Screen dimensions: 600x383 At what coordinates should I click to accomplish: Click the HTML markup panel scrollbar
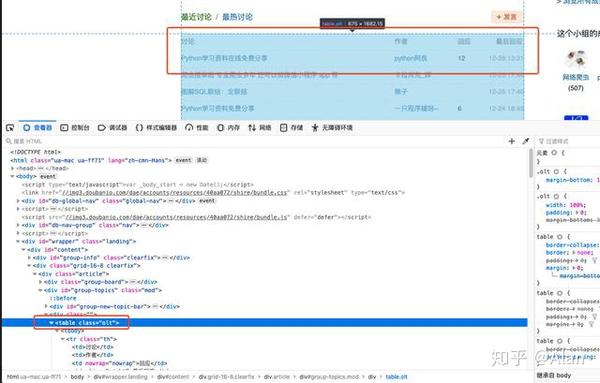(x=531, y=163)
